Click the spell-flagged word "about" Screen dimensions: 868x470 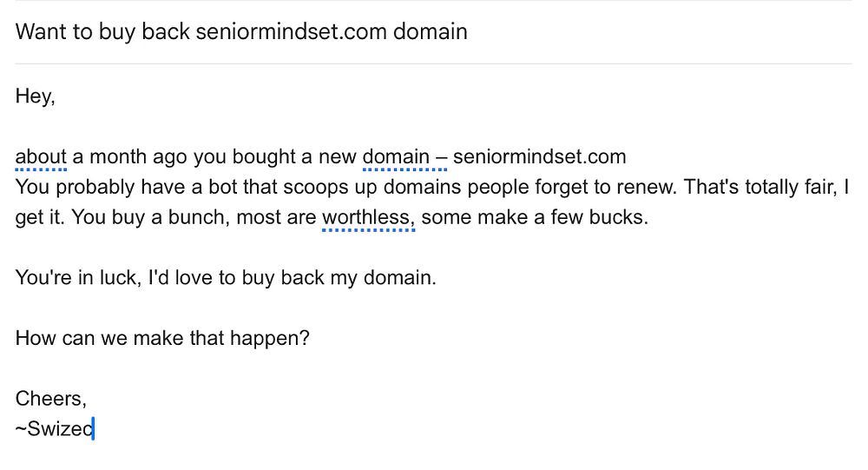[41, 157]
